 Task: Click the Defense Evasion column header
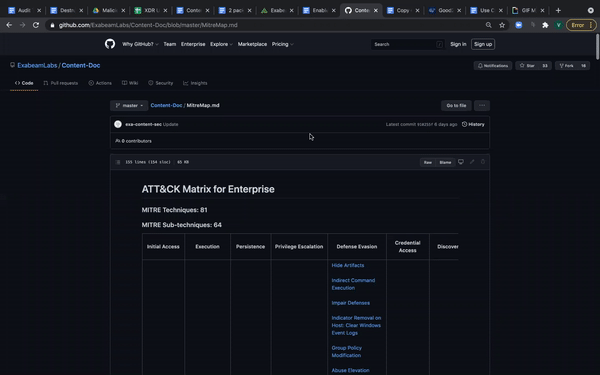[357, 246]
